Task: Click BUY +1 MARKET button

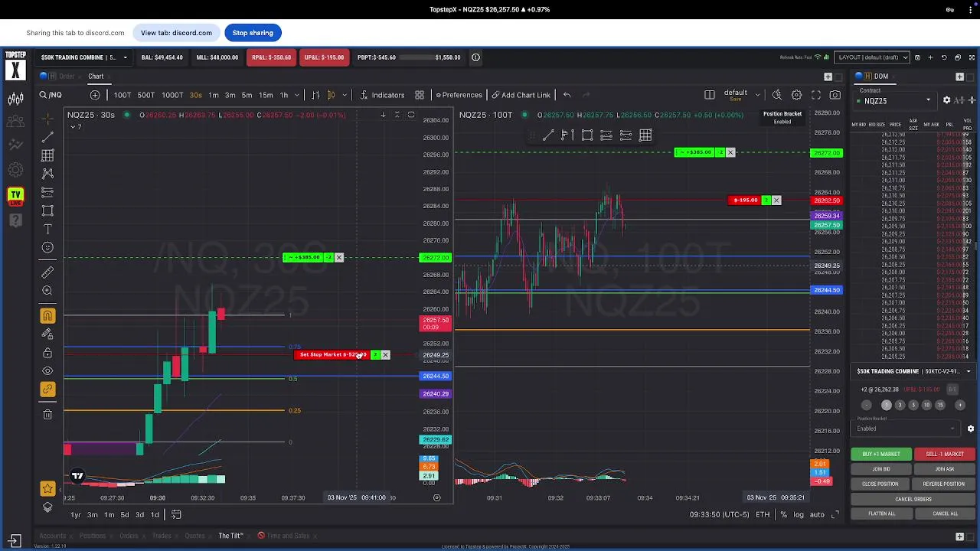Action: pyautogui.click(x=881, y=454)
